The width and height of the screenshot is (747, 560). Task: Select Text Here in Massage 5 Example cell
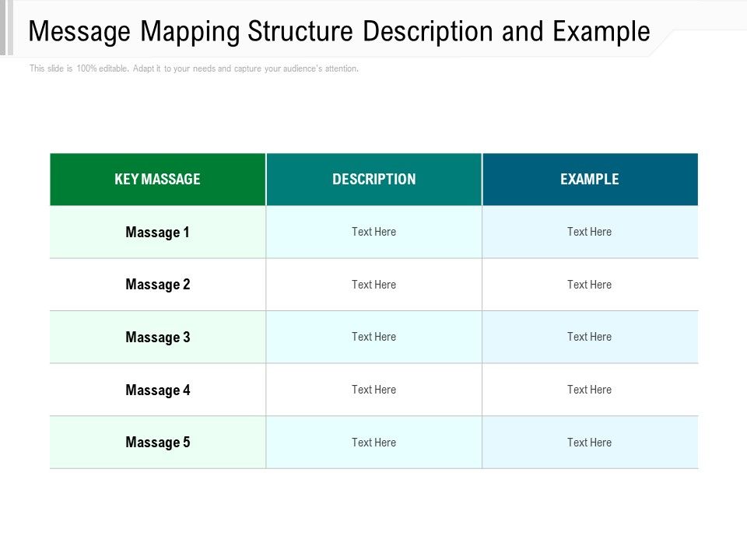(589, 442)
